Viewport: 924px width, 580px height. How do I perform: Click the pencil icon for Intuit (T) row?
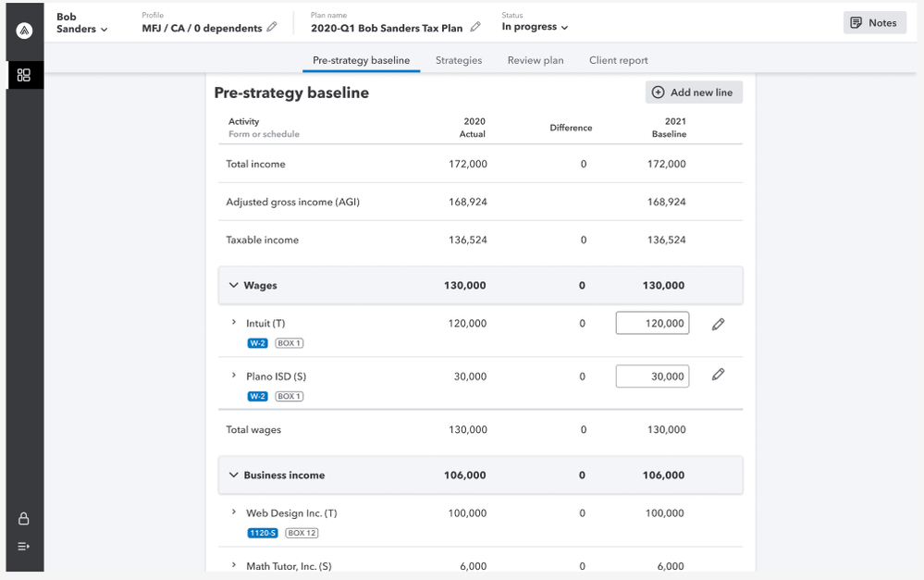[x=718, y=324]
